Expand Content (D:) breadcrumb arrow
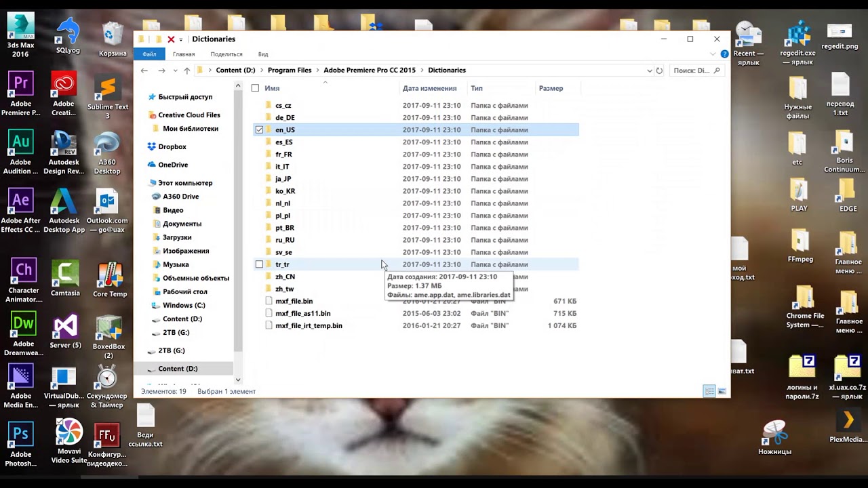Image resolution: width=868 pixels, height=488 pixels. pos(262,70)
